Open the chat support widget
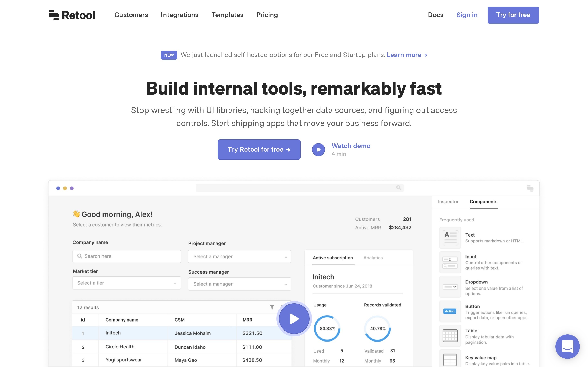This screenshot has height=367, width=588. click(x=567, y=346)
